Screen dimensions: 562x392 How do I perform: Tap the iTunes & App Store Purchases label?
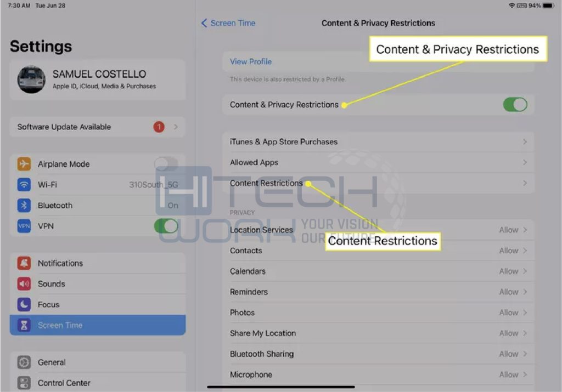(284, 142)
